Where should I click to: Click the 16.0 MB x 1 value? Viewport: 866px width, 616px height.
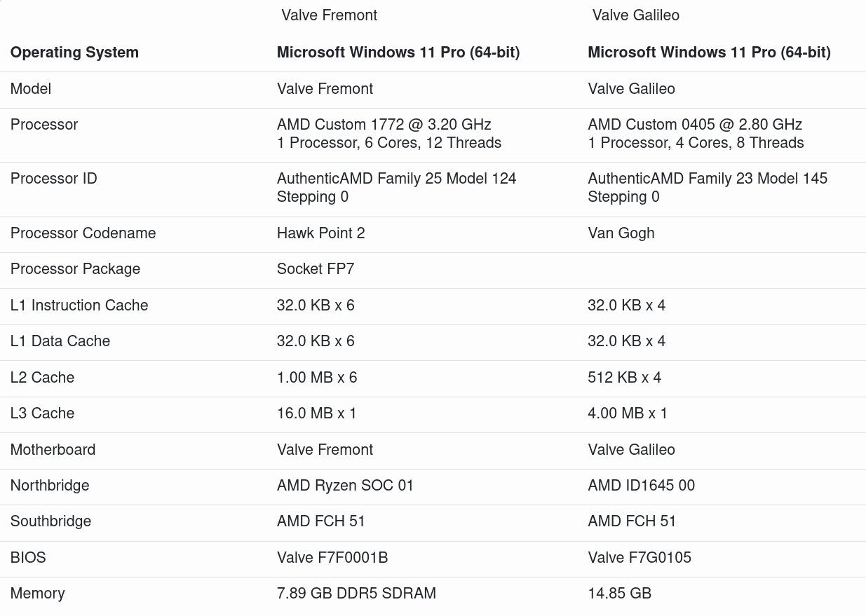coord(316,413)
